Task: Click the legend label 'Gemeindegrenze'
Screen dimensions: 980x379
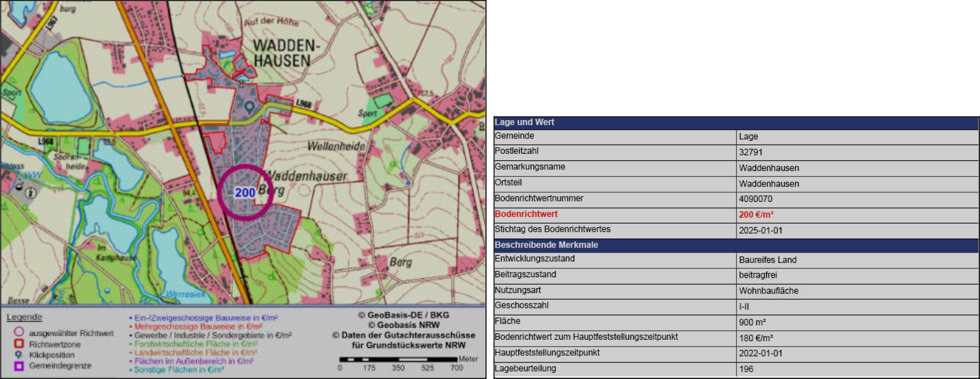Action: [60, 366]
